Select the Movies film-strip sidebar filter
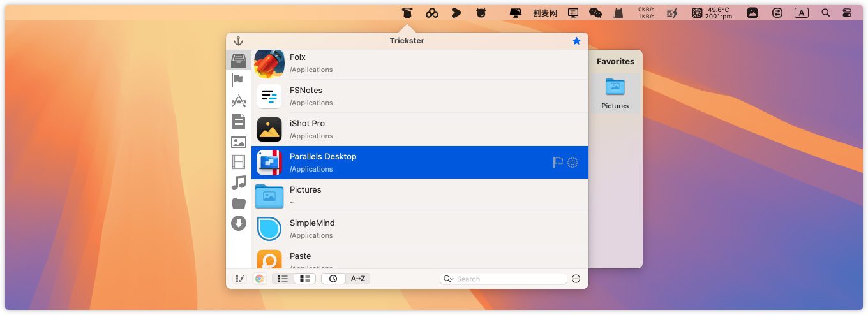The height and width of the screenshot is (315, 868). pos(239,162)
